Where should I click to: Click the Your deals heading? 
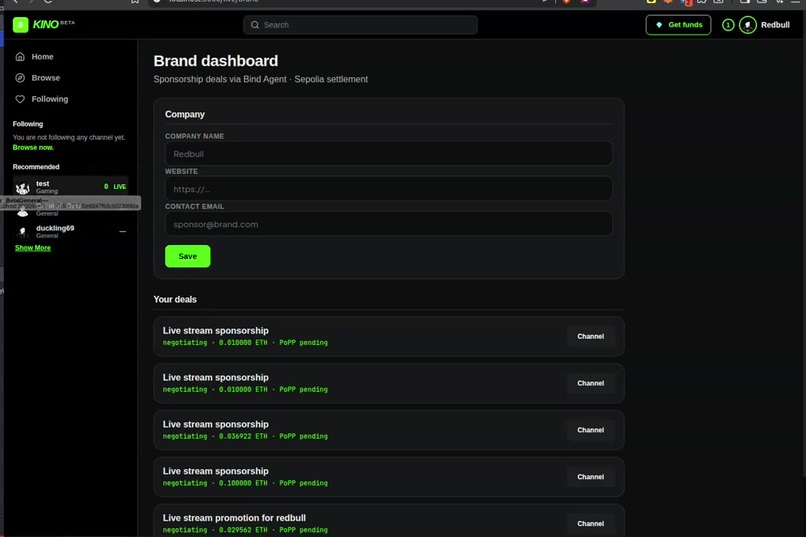175,299
